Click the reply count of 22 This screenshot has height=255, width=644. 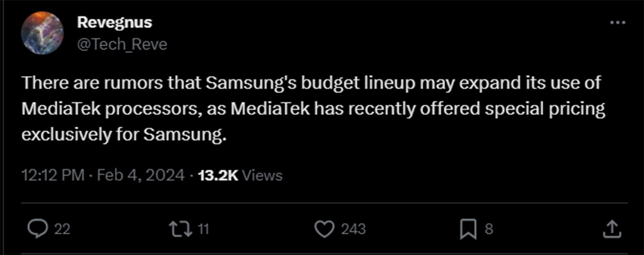click(x=62, y=229)
